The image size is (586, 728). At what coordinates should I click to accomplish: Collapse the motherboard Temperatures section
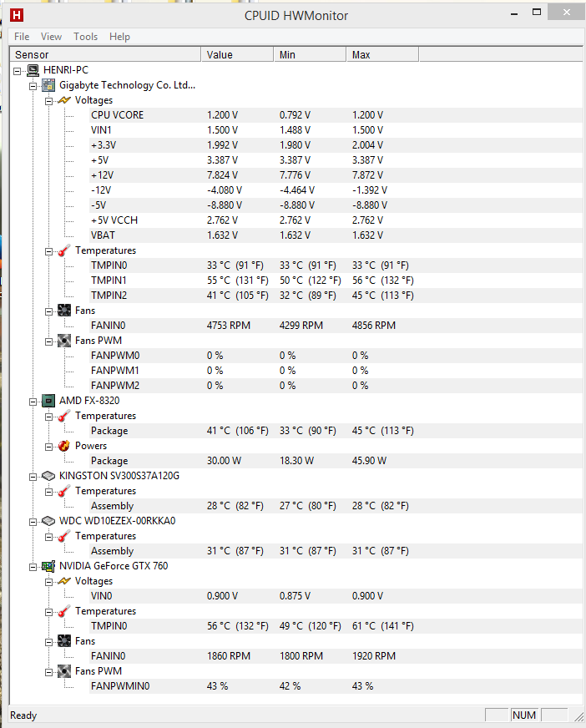(x=48, y=250)
